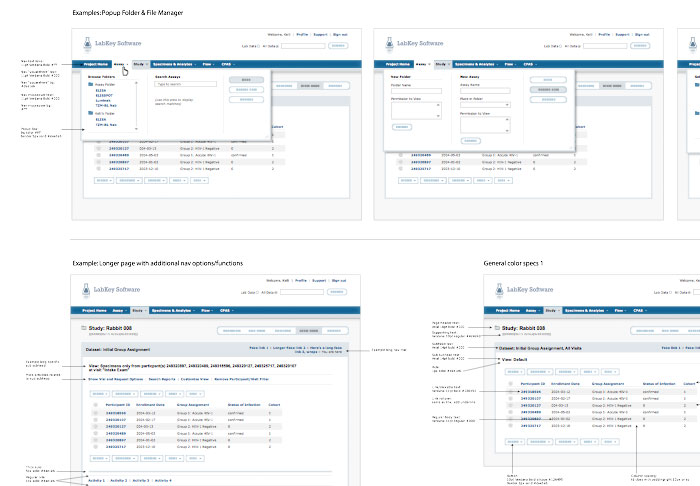Collapse the Dataset triangle in color specs mockup
Viewport: 700px width, 486px height.
497,348
